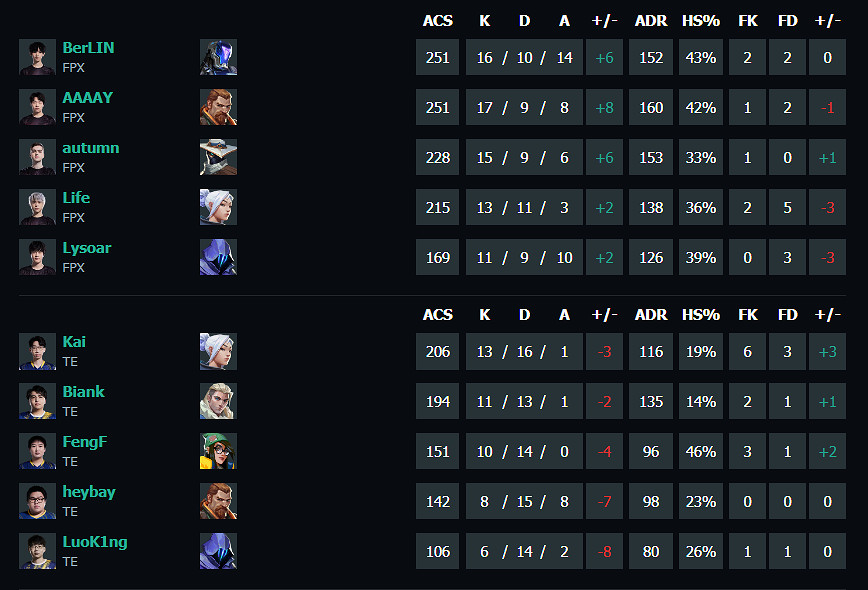Click autumn's Cypher agent icon
This screenshot has width=868, height=590.
[218, 157]
